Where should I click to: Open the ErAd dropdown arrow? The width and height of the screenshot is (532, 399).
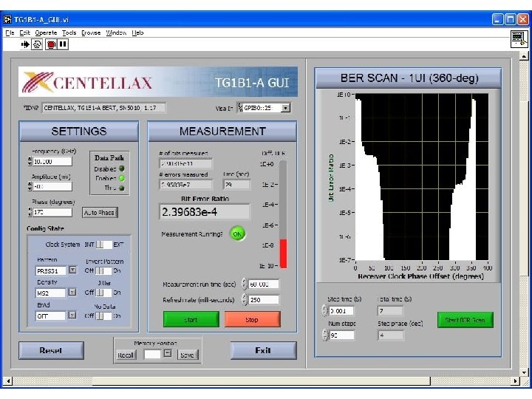pyautogui.click(x=72, y=316)
